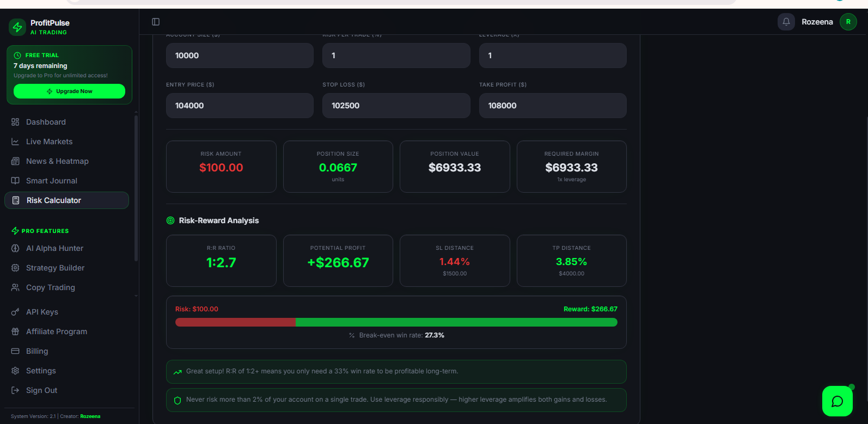Select the Risk Calculator menu item

(x=66, y=200)
